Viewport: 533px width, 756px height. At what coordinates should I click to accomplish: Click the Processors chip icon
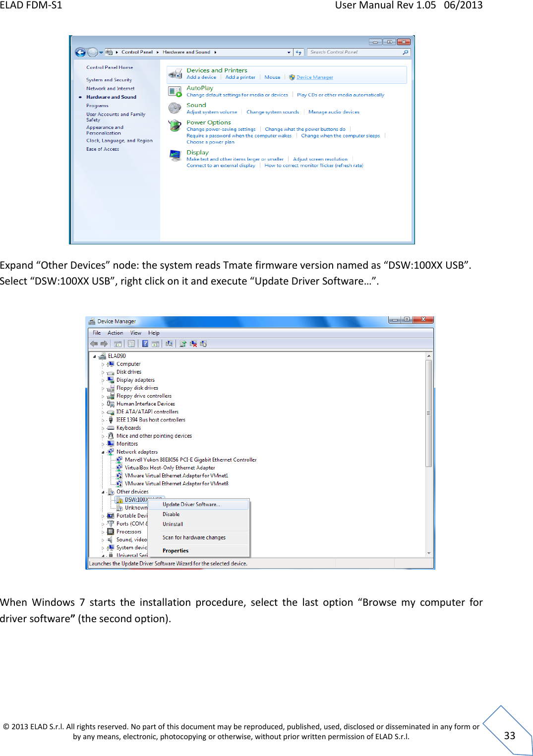click(x=111, y=531)
